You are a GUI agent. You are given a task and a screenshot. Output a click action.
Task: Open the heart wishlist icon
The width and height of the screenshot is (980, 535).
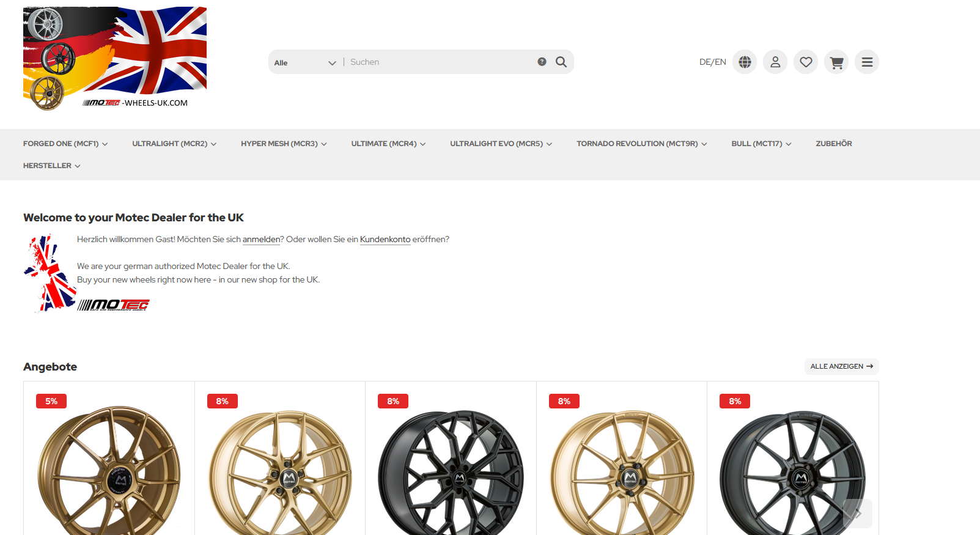(x=806, y=62)
